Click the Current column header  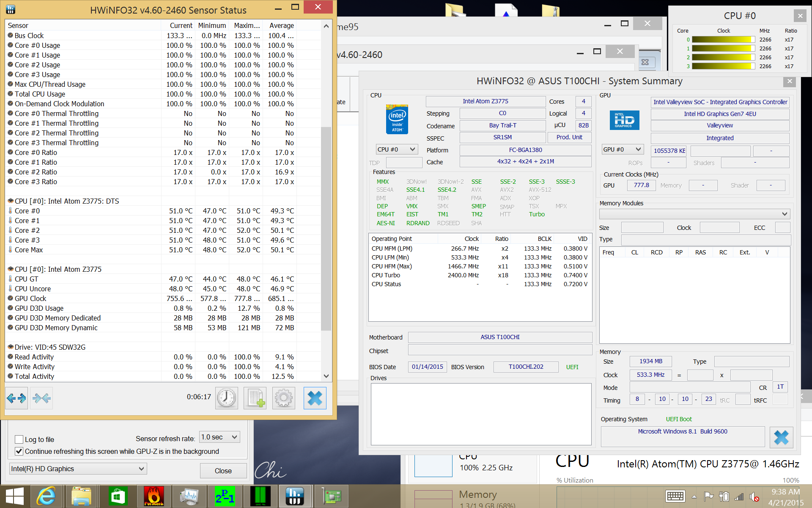(x=178, y=25)
